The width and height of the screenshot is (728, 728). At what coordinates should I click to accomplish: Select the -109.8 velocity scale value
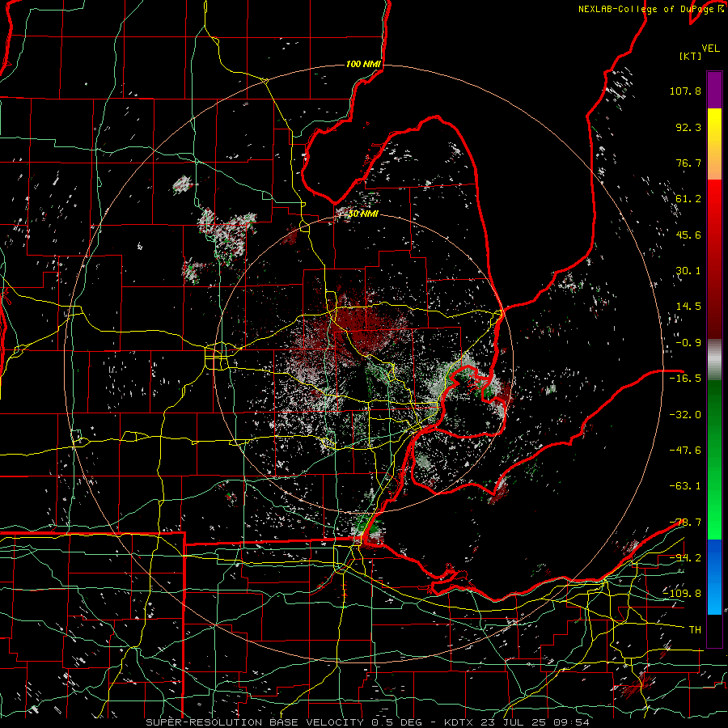(x=682, y=594)
